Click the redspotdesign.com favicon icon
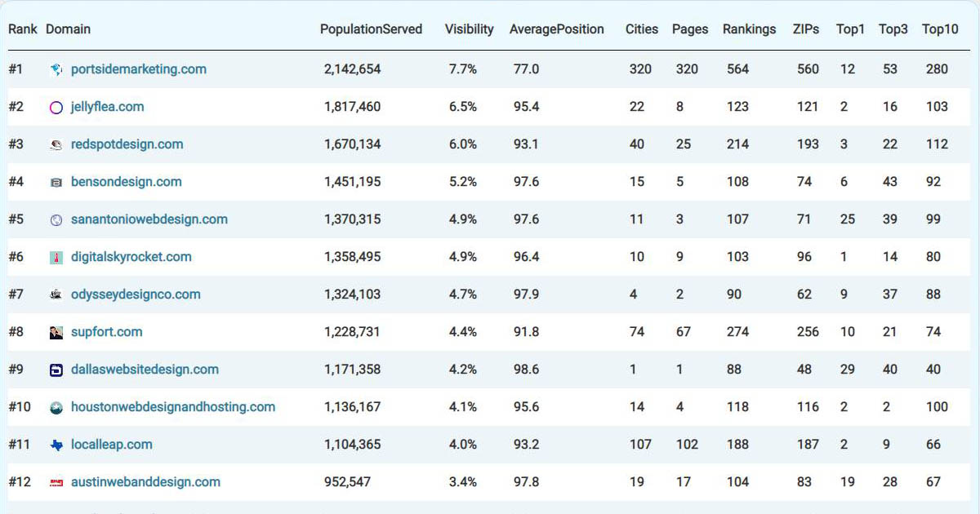Viewport: 980px width, 514px height. tap(56, 145)
